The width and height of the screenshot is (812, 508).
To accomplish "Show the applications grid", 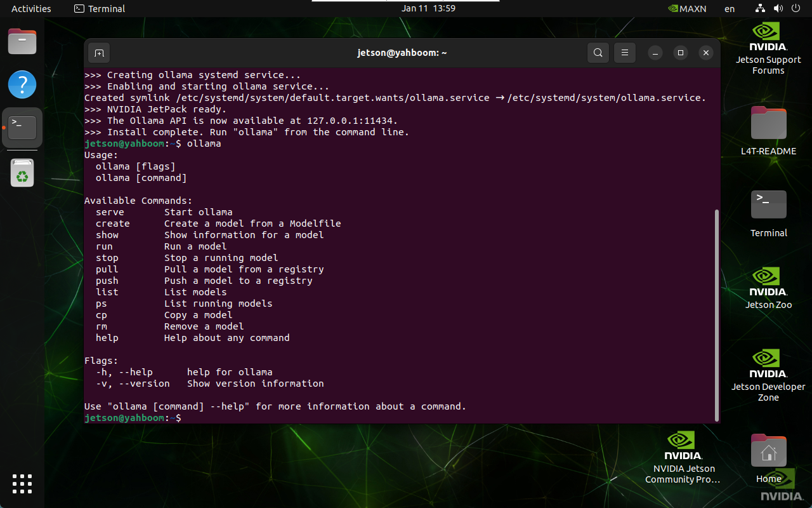I will [x=22, y=483].
